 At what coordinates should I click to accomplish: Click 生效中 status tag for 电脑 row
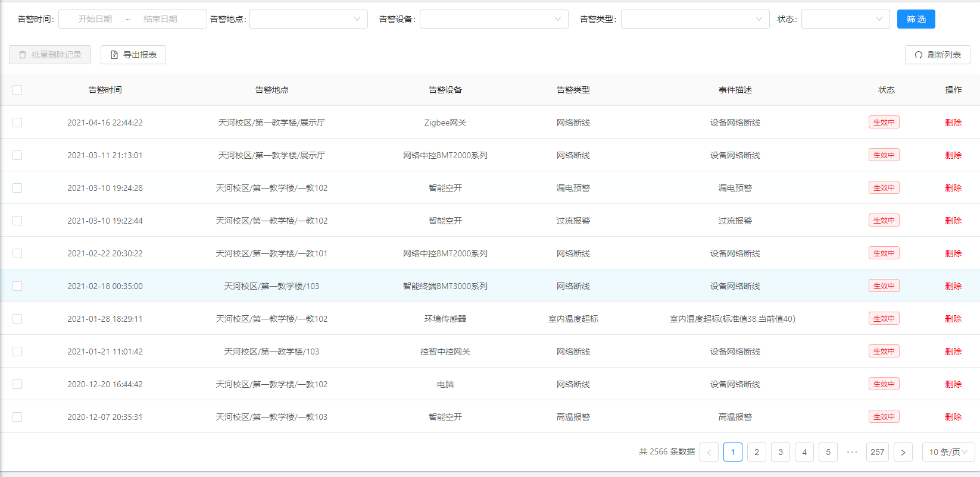884,384
